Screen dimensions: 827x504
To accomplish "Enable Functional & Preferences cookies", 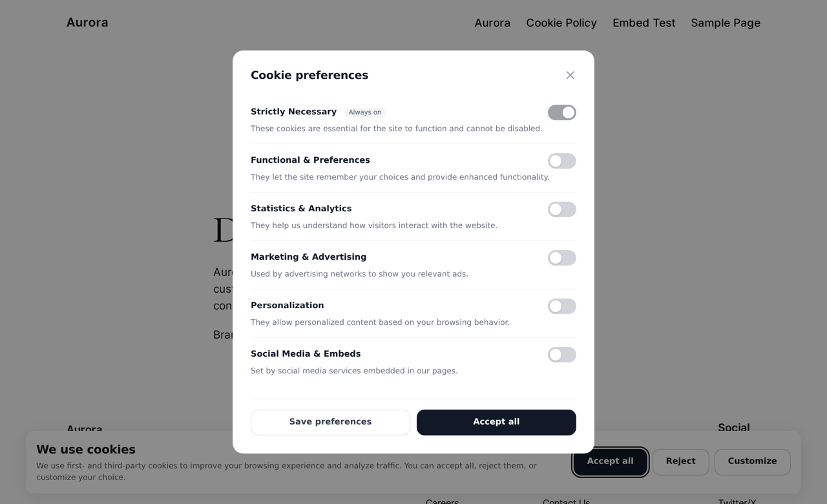I will click(x=562, y=161).
